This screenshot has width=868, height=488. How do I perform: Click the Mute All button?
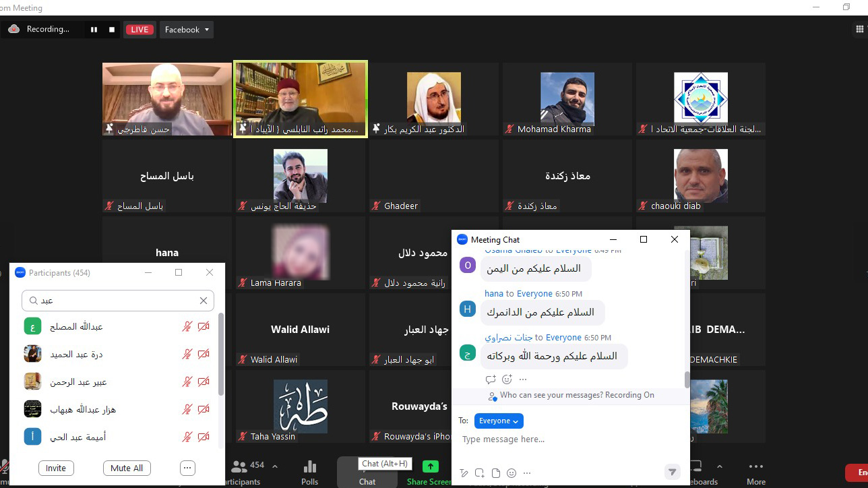click(x=127, y=468)
